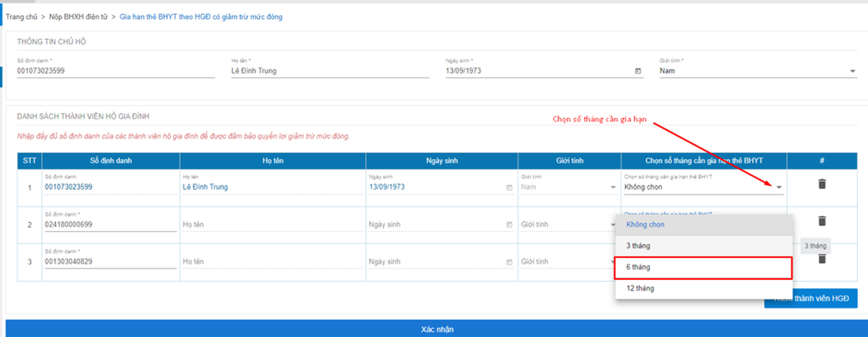Expand row 1 gender dropdown
The image size is (868, 337).
click(x=613, y=187)
